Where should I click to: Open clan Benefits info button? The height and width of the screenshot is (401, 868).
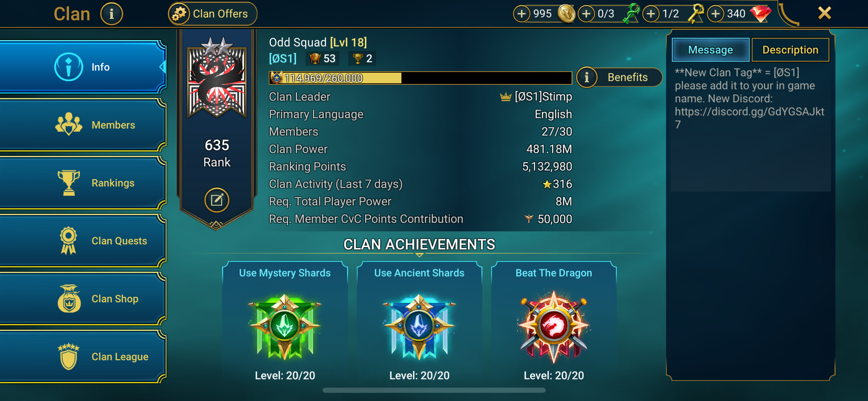click(x=619, y=77)
